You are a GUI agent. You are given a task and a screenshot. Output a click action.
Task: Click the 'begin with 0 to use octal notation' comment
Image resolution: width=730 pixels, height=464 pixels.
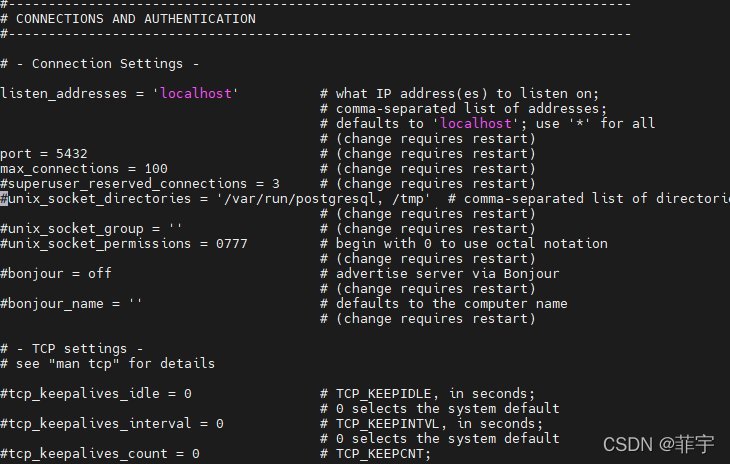point(471,244)
